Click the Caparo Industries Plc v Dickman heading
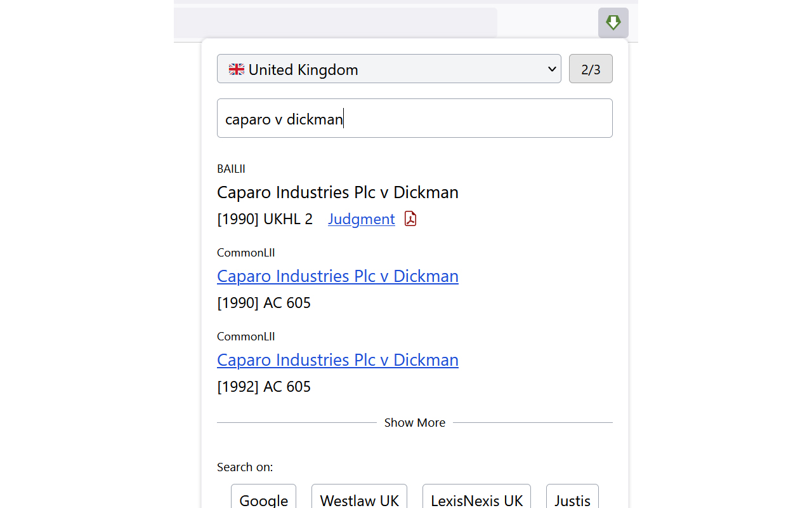Screen dimensions: 812x508 pos(337,192)
